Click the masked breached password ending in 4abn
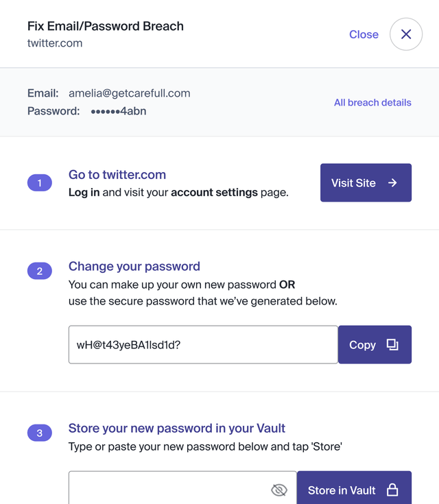Screen dimensions: 439x504 click(119, 111)
